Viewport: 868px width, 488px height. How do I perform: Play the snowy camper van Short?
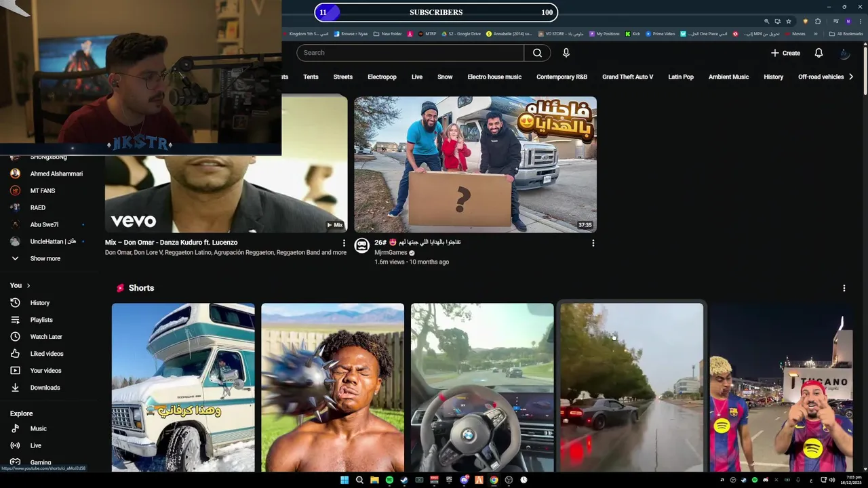[183, 387]
